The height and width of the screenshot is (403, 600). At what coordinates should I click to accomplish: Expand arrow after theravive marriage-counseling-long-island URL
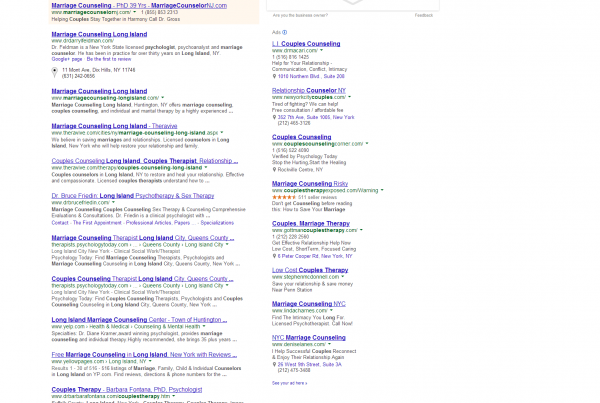[222, 133]
